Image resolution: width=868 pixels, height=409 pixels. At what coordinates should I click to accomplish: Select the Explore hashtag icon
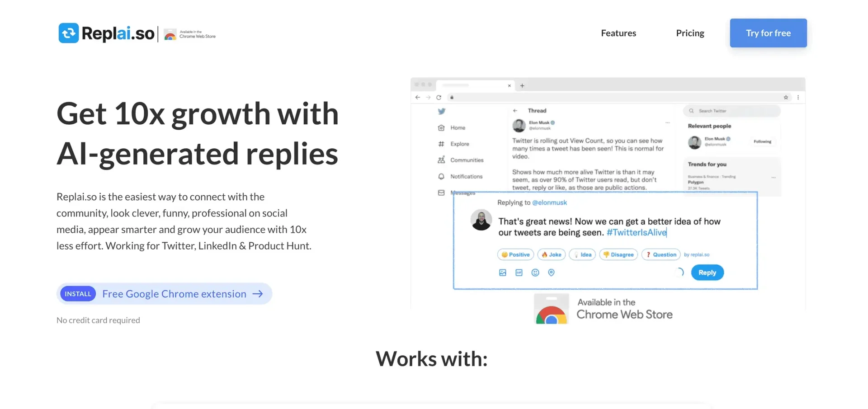coord(441,144)
